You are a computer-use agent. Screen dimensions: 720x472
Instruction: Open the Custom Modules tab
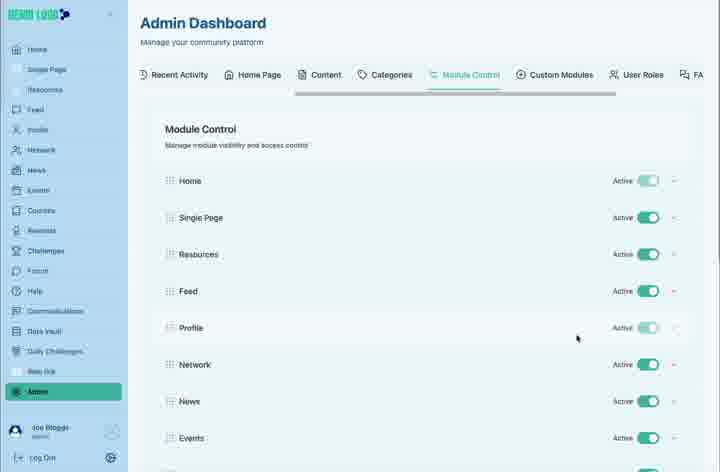click(x=555, y=75)
